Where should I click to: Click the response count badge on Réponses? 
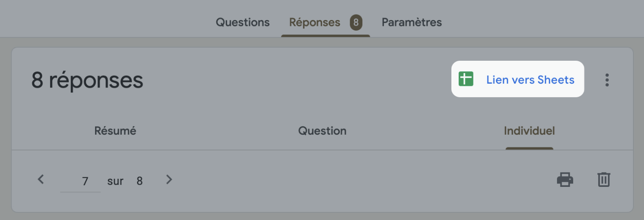tap(356, 23)
